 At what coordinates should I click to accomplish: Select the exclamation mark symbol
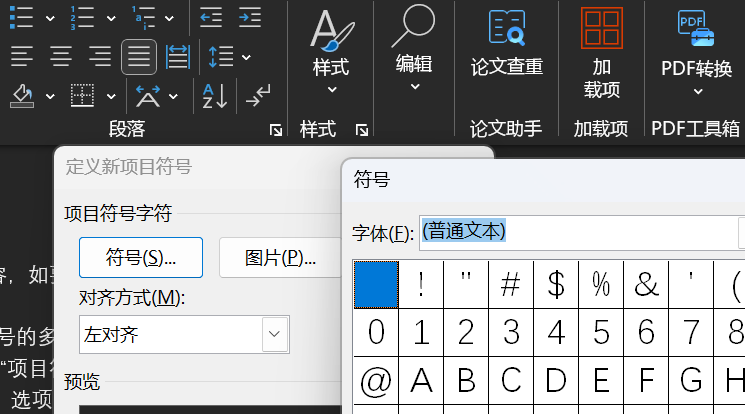click(x=421, y=284)
